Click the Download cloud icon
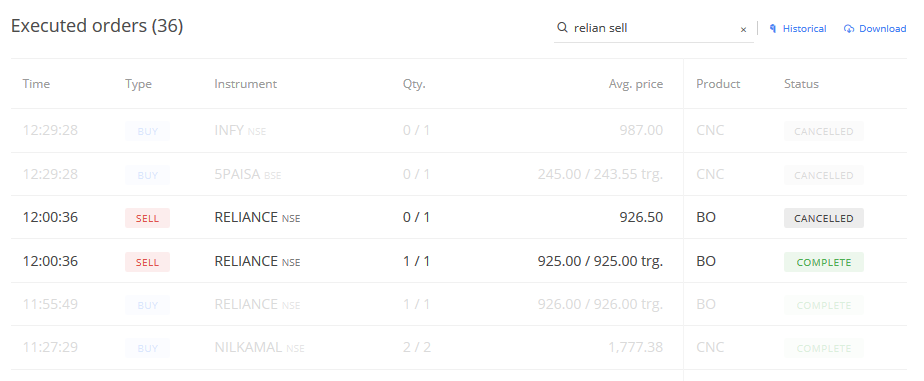The height and width of the screenshot is (381, 924). [849, 29]
